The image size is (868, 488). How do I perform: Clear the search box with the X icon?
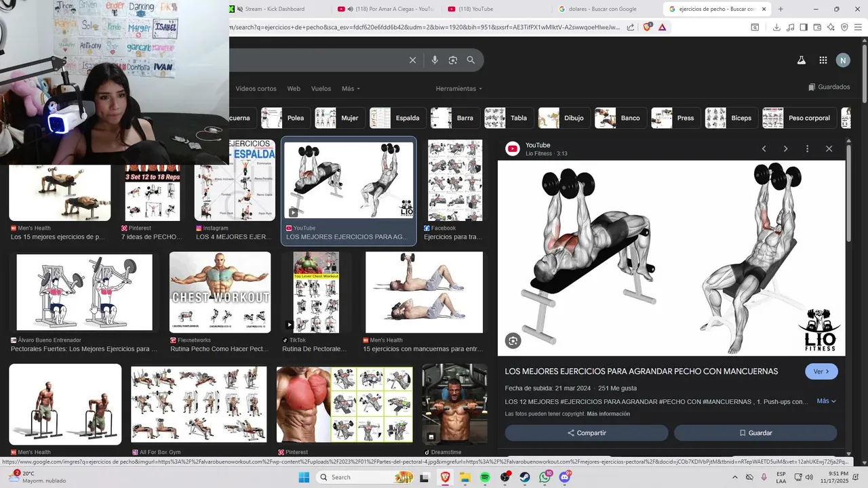pos(412,60)
